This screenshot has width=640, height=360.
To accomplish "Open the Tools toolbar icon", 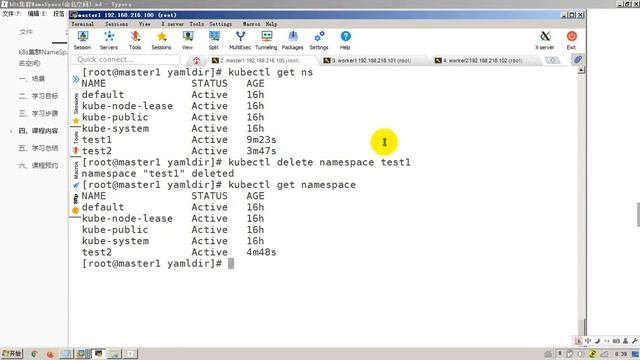I will (135, 40).
